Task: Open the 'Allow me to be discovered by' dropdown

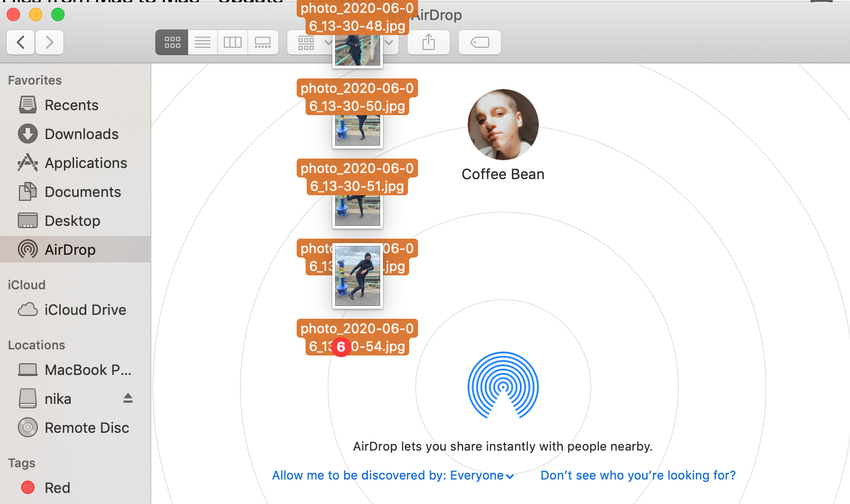Action: coord(393,475)
